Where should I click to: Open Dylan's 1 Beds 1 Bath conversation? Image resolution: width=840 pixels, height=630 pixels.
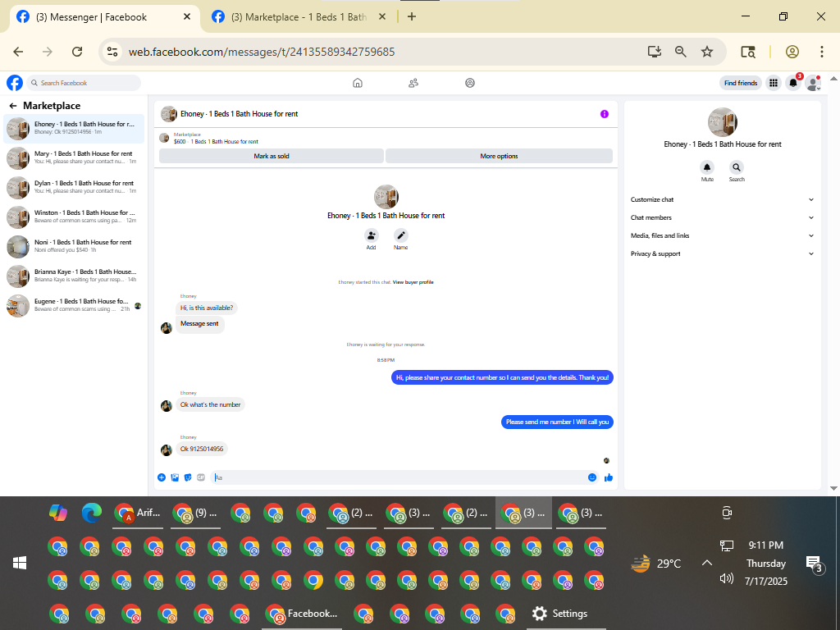(x=74, y=188)
